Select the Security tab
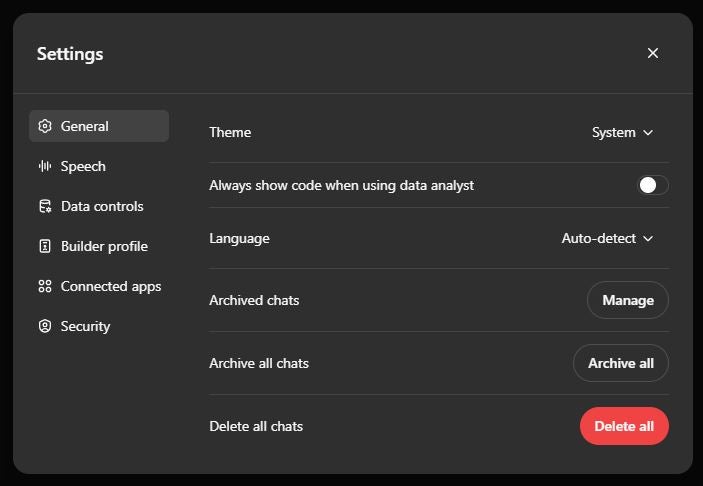This screenshot has height=486, width=703. pyautogui.click(x=99, y=326)
